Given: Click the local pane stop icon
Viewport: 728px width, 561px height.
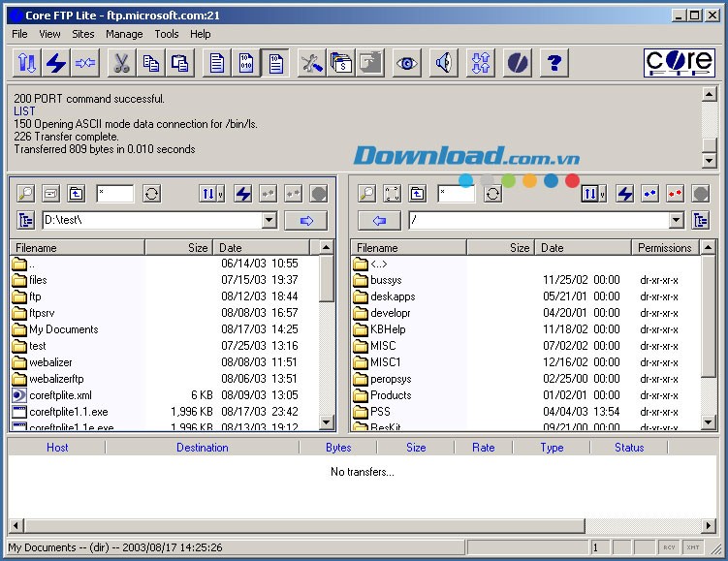Looking at the screenshot, I should tap(319, 194).
